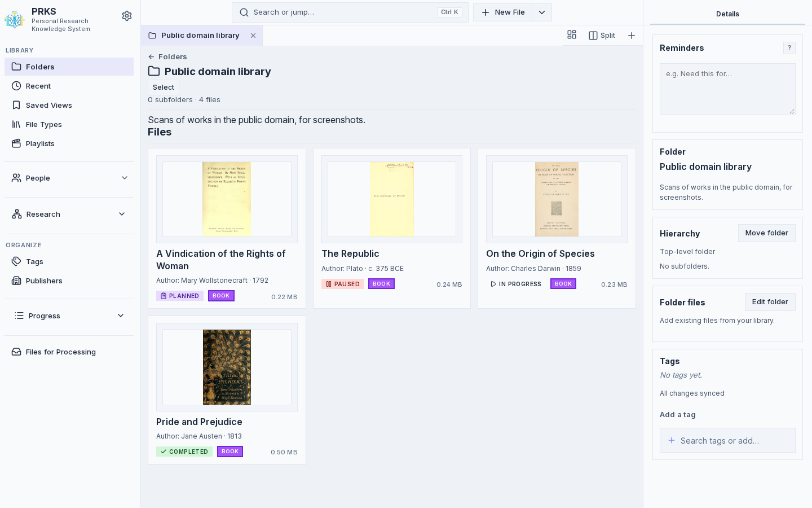Click BOOK badge on Pride and Prejudice
The width and height of the screenshot is (812, 508).
[230, 452]
